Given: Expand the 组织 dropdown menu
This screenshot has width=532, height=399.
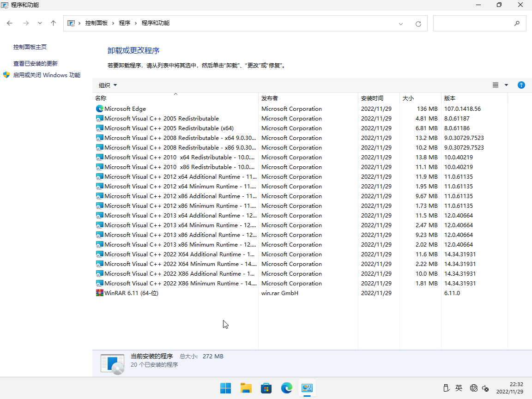Looking at the screenshot, I should (x=108, y=85).
